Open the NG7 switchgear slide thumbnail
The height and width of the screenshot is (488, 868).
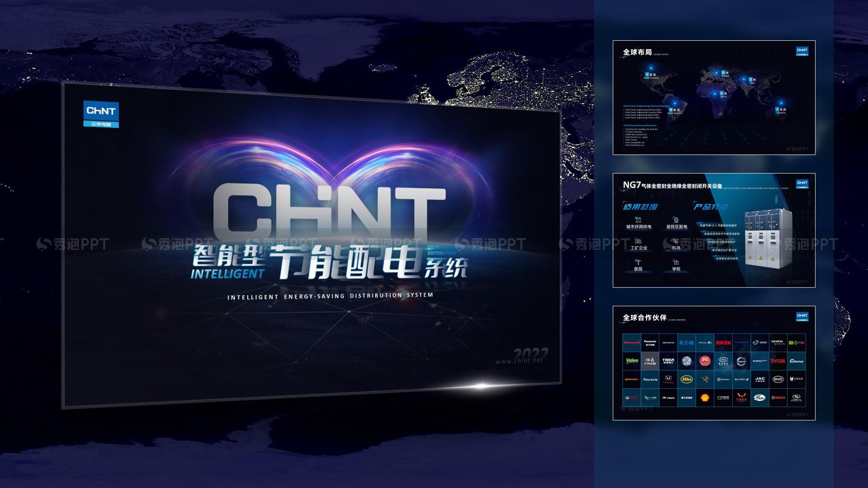pos(714,230)
